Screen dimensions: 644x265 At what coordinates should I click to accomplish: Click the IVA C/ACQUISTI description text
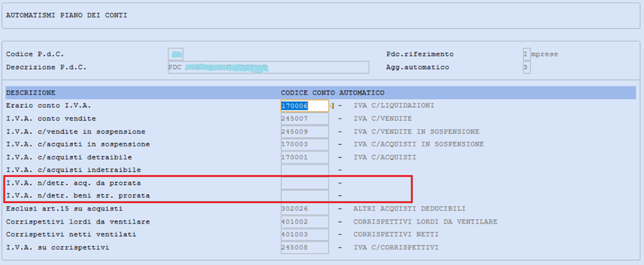click(385, 157)
